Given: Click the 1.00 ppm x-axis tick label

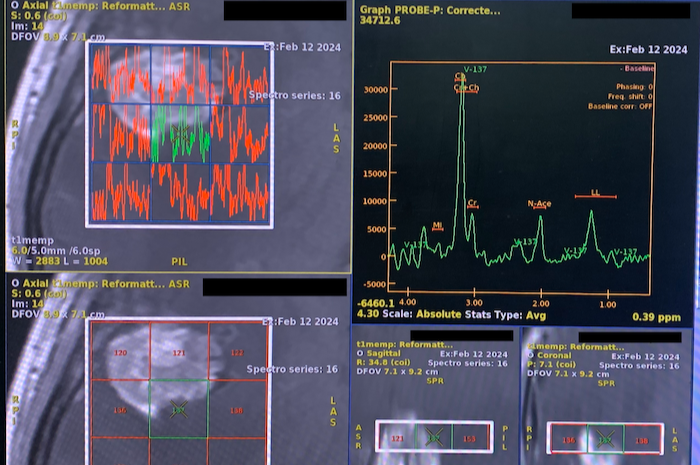Looking at the screenshot, I should tap(608, 304).
